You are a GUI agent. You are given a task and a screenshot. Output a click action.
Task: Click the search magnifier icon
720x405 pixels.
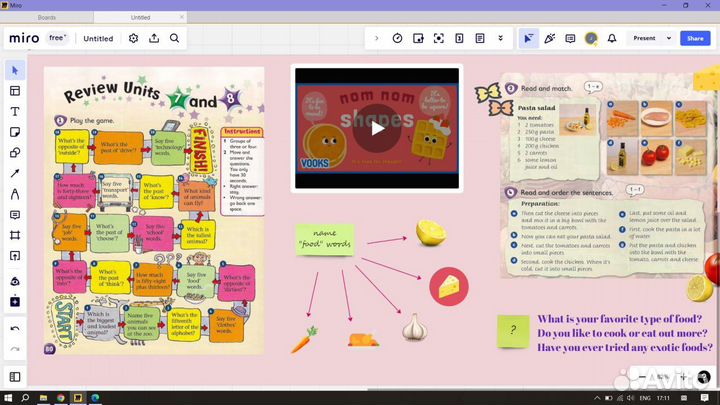pos(174,38)
